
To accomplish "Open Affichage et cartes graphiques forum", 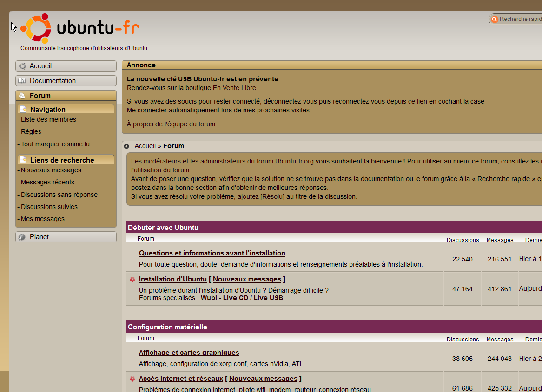I will tap(189, 353).
